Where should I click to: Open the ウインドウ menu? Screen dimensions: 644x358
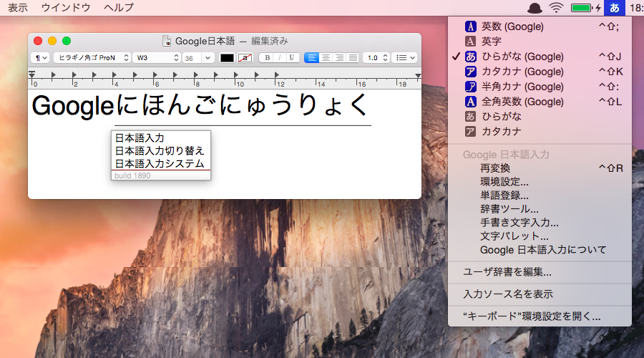coord(66,8)
